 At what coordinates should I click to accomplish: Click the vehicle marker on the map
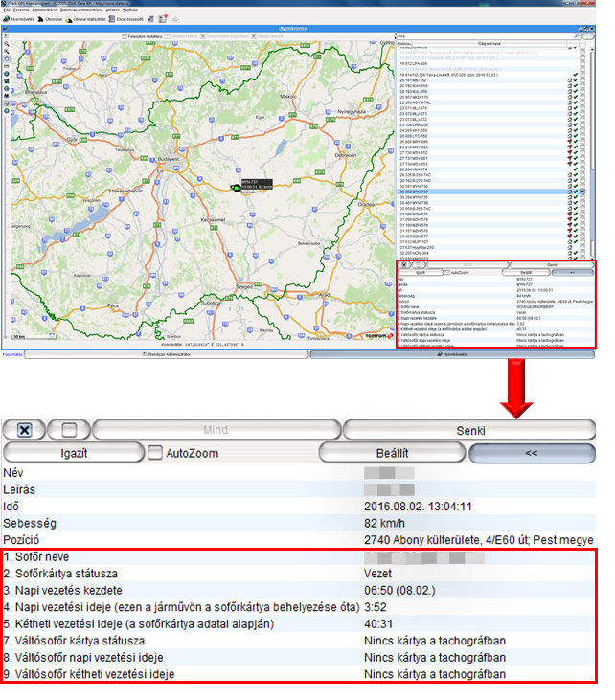pos(235,189)
